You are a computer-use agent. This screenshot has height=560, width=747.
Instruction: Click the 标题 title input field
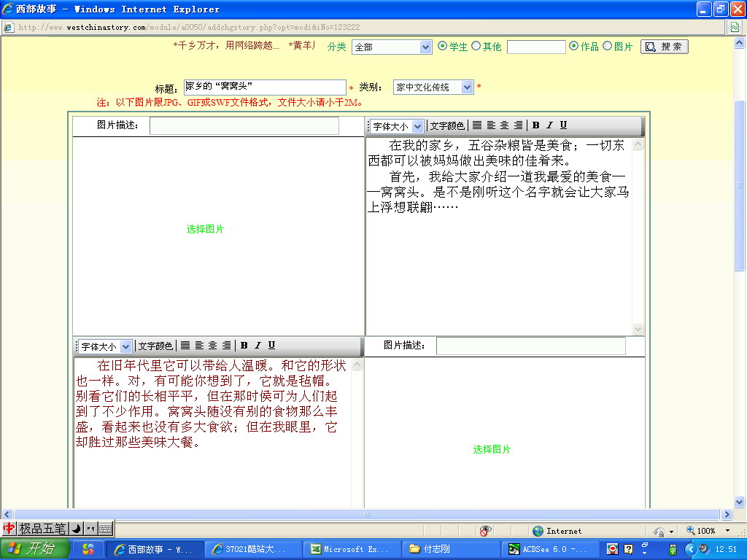coord(265,87)
